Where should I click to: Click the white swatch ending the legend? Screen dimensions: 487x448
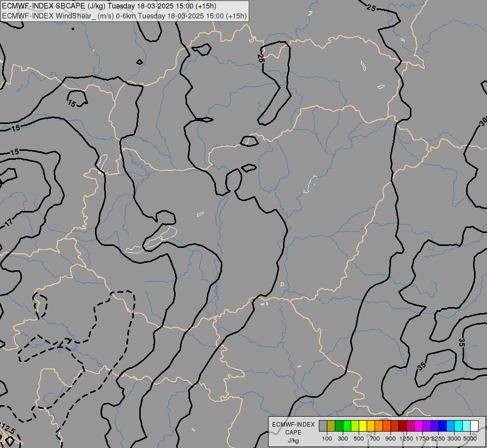click(x=474, y=426)
